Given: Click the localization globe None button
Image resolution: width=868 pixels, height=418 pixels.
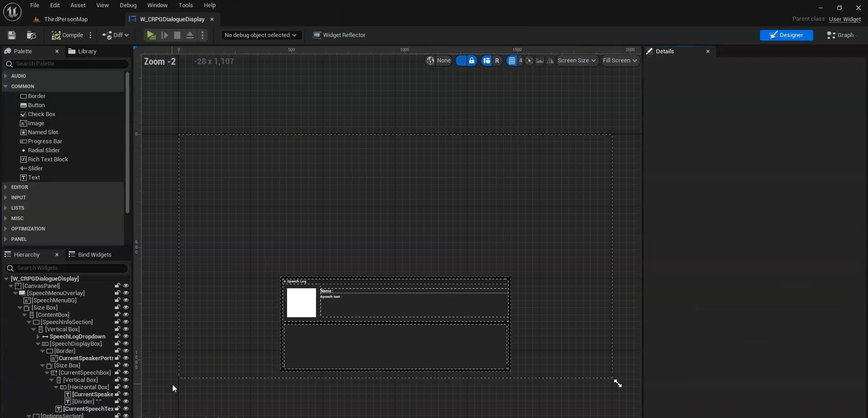Looking at the screenshot, I should coord(439,61).
